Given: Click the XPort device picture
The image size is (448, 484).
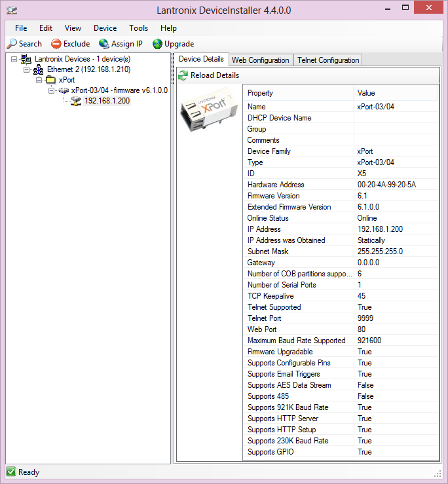Looking at the screenshot, I should tap(209, 109).
